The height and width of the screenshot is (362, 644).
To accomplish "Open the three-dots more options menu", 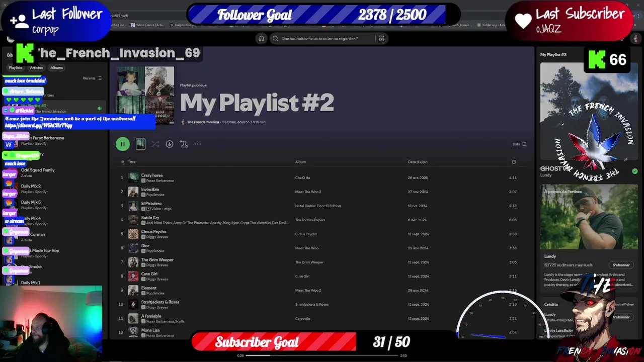I will (x=198, y=144).
